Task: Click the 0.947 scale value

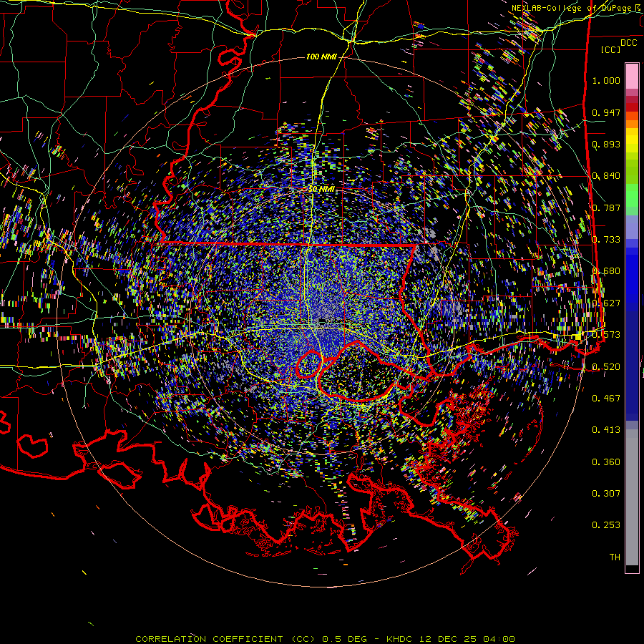Action: pos(606,112)
